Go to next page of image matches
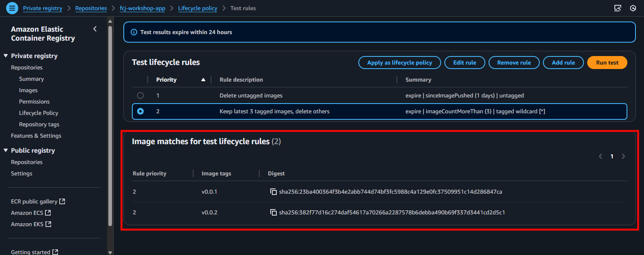Image resolution: width=644 pixels, height=255 pixels. [x=623, y=156]
